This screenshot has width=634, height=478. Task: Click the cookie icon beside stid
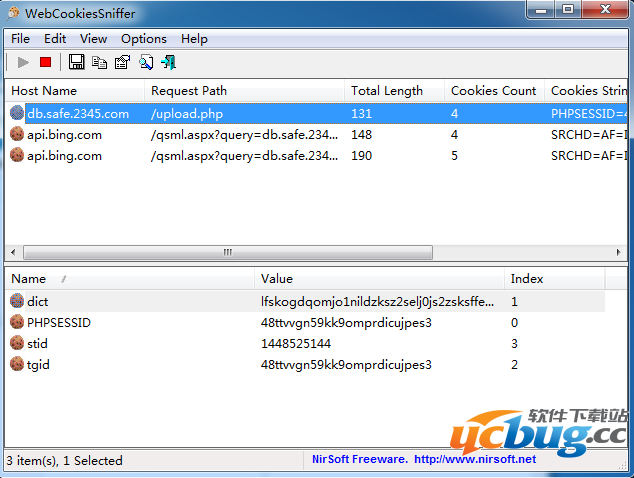pyautogui.click(x=17, y=343)
